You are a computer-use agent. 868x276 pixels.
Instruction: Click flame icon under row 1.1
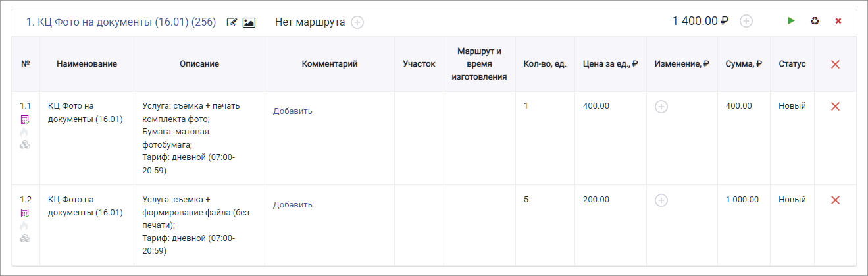point(25,132)
